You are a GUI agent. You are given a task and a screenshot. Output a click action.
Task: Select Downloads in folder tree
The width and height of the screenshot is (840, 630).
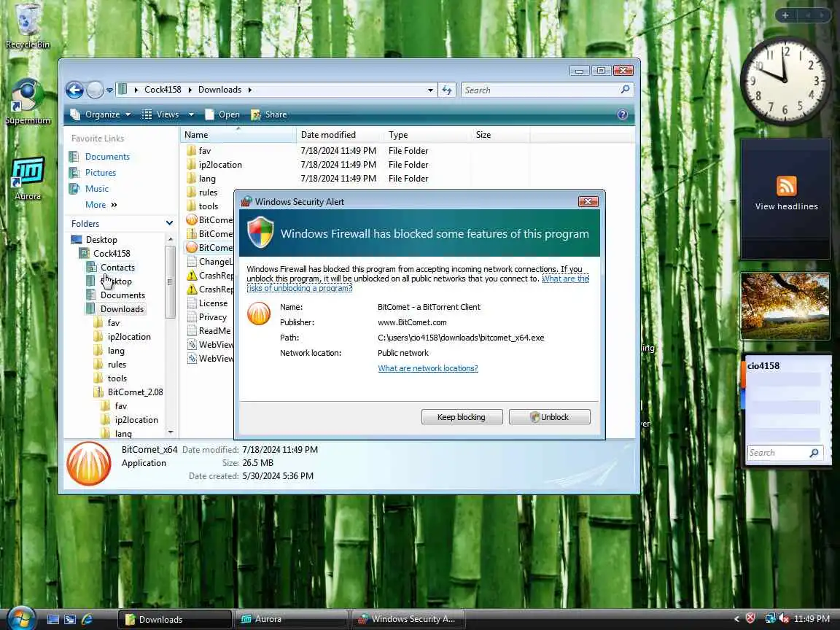pyautogui.click(x=122, y=309)
